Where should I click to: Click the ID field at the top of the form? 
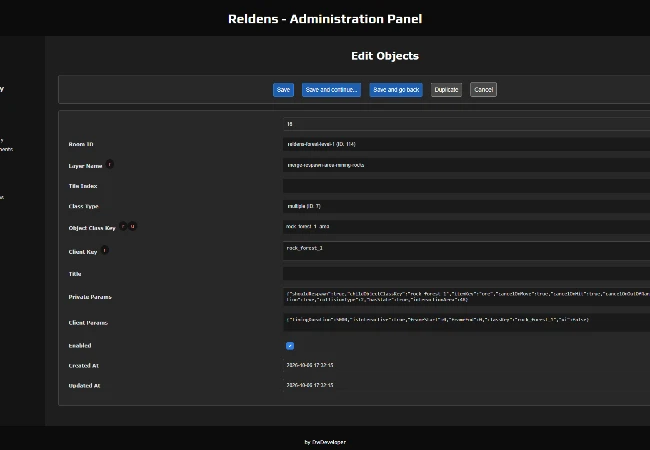[466, 124]
